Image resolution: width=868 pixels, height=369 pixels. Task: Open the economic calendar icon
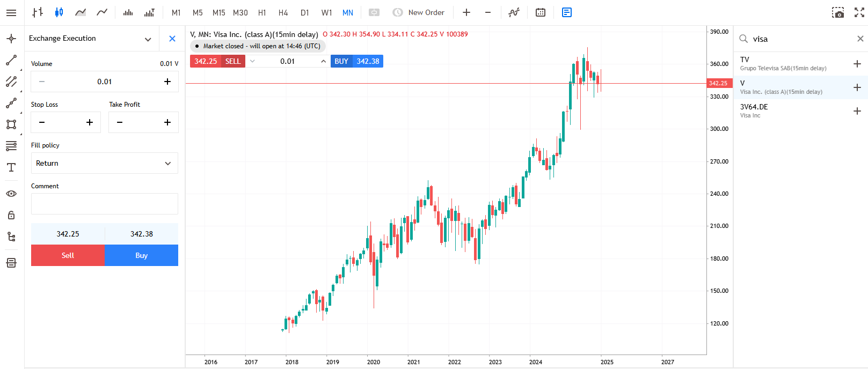(541, 12)
